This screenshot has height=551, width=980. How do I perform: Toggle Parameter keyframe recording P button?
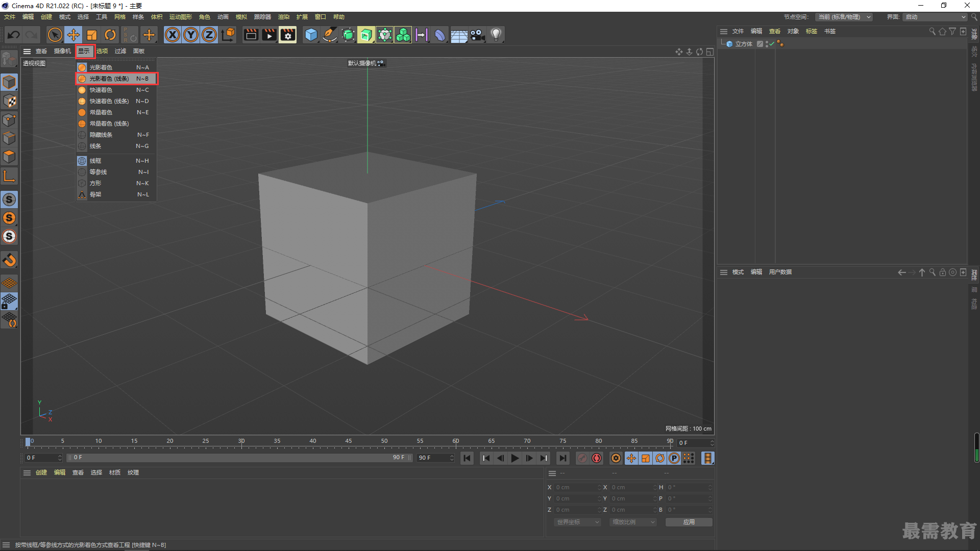click(x=674, y=458)
